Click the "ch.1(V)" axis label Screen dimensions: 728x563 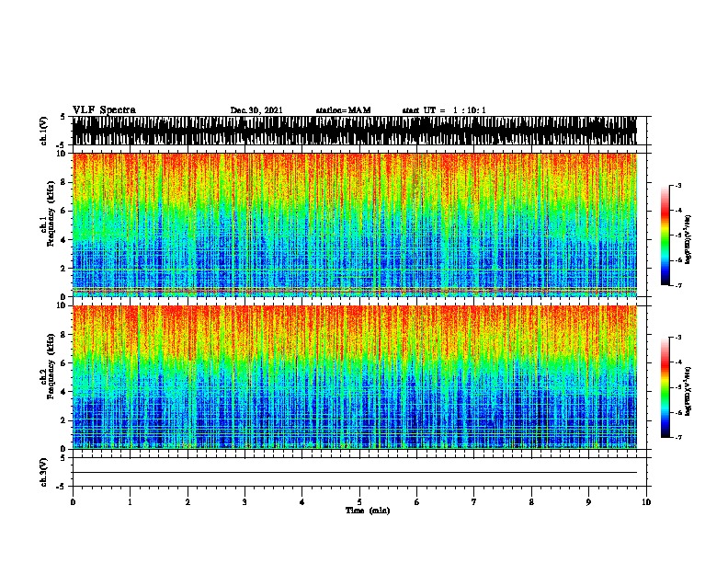click(44, 131)
